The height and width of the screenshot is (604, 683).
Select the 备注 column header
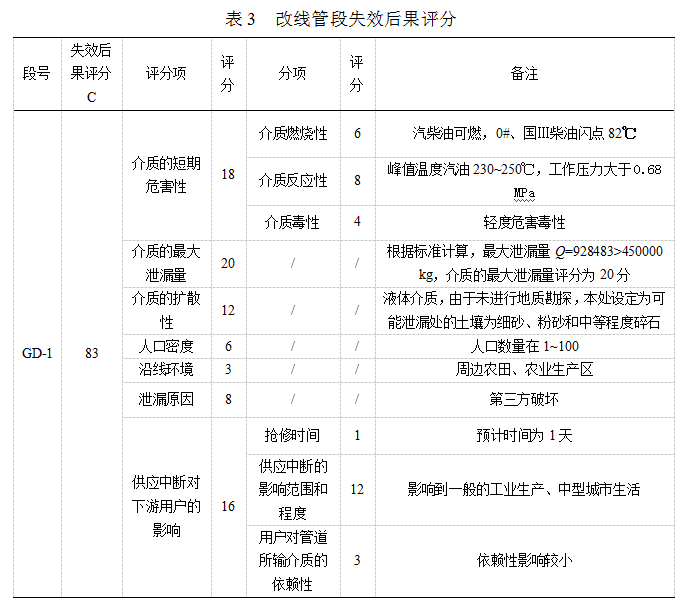tap(524, 74)
